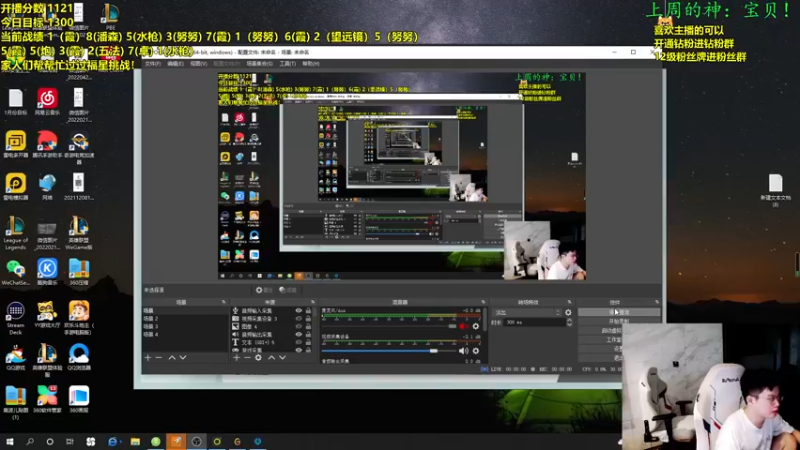Open transition properties gear icon

pos(568,312)
